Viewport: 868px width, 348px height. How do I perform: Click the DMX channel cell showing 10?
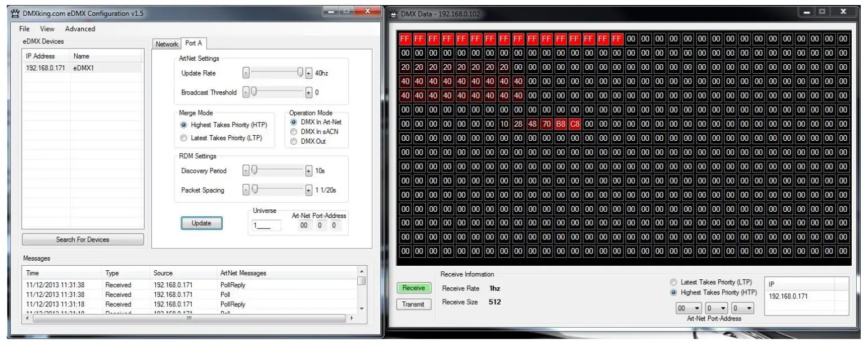tap(504, 123)
